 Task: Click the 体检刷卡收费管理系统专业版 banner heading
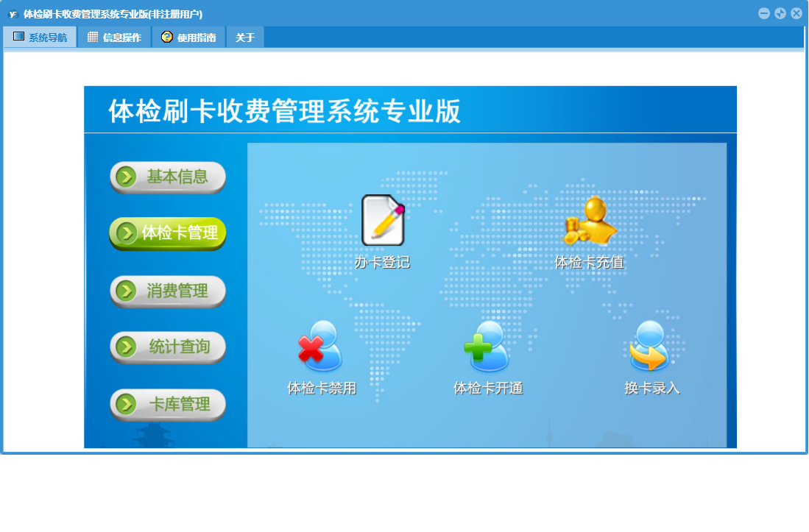point(285,111)
